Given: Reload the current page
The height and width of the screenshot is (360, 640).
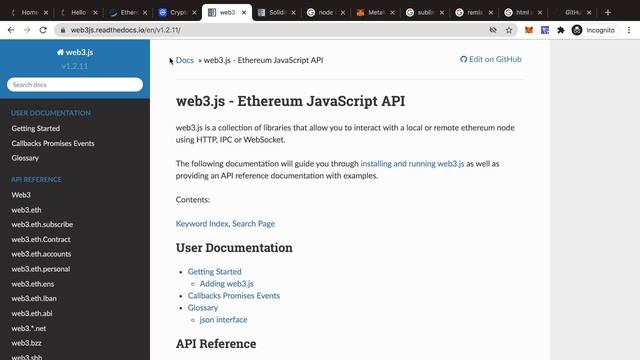Looking at the screenshot, I should pos(43,30).
